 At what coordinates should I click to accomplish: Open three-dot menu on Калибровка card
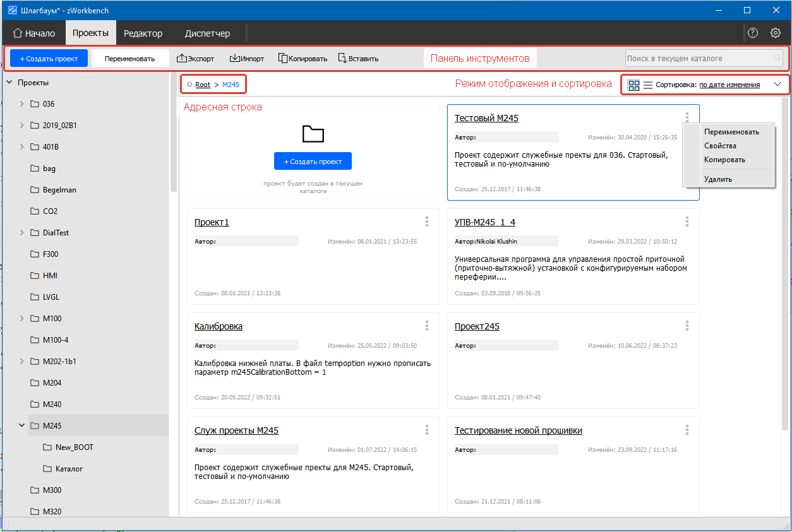pos(427,326)
